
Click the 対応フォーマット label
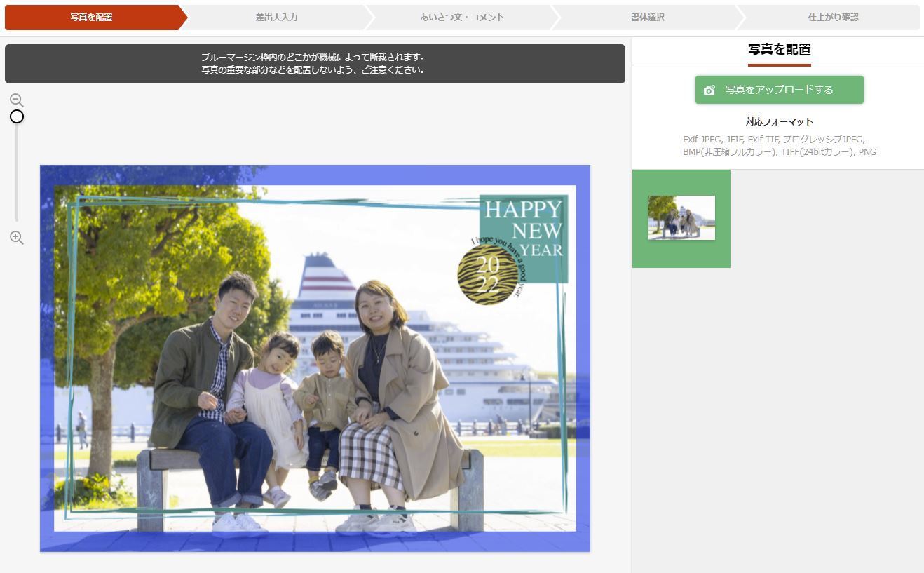[x=779, y=121]
